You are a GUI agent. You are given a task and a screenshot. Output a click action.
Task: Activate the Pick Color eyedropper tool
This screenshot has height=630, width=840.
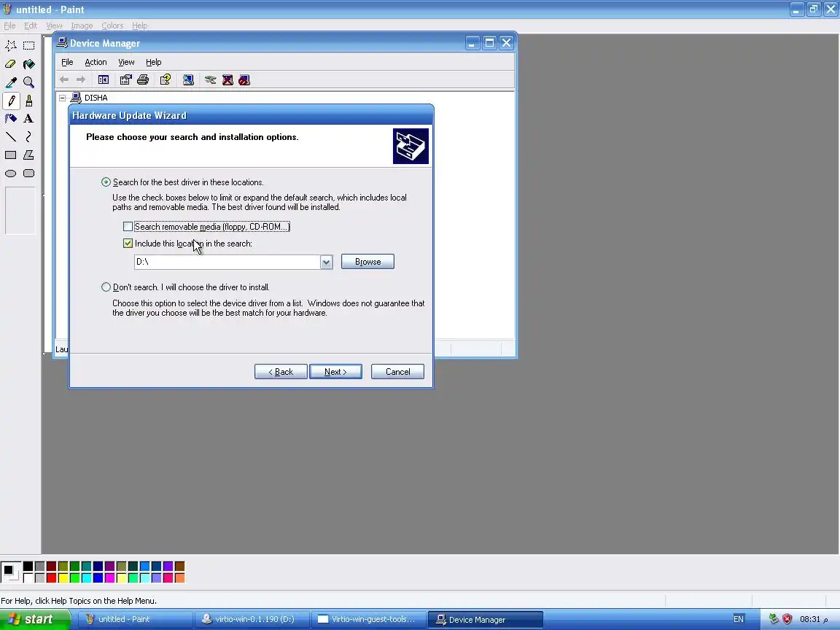(x=11, y=82)
